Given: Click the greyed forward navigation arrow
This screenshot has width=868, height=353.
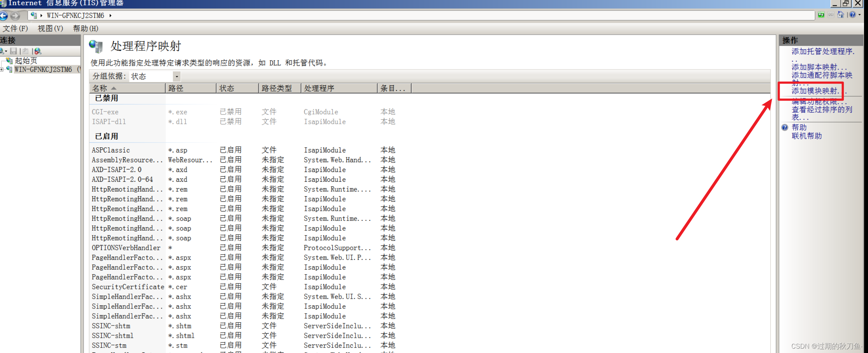Looking at the screenshot, I should (x=15, y=16).
